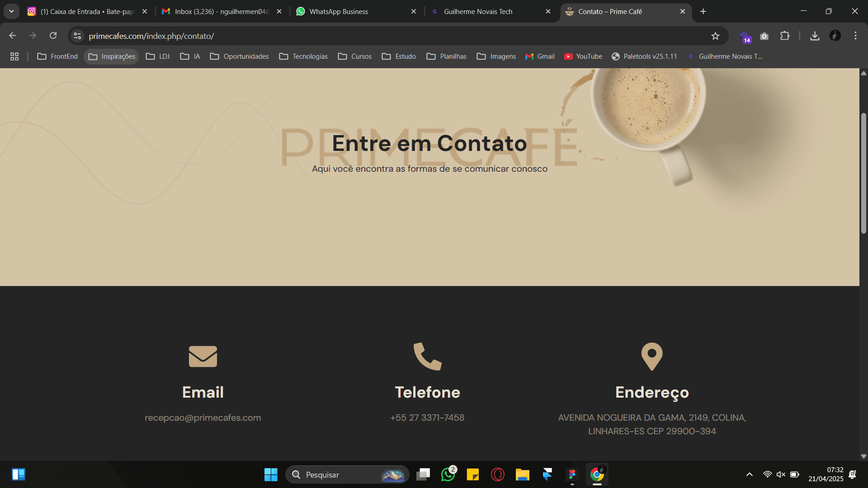The height and width of the screenshot is (488, 868).
Task: Click the recepcao@primecafes.com email link
Action: pyautogui.click(x=203, y=418)
